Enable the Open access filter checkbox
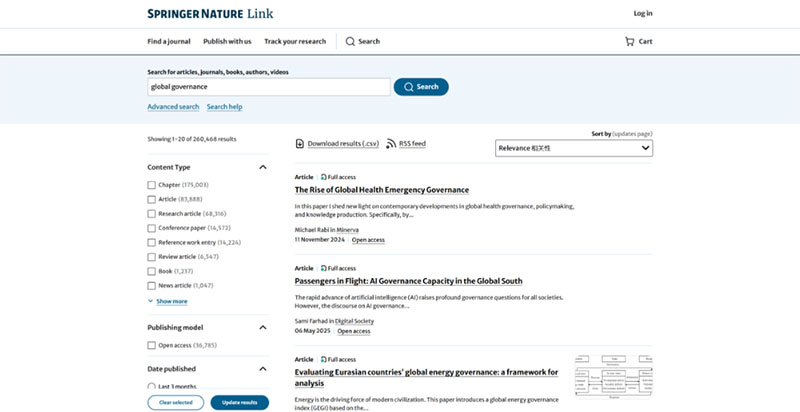The width and height of the screenshot is (800, 412). pyautogui.click(x=152, y=345)
